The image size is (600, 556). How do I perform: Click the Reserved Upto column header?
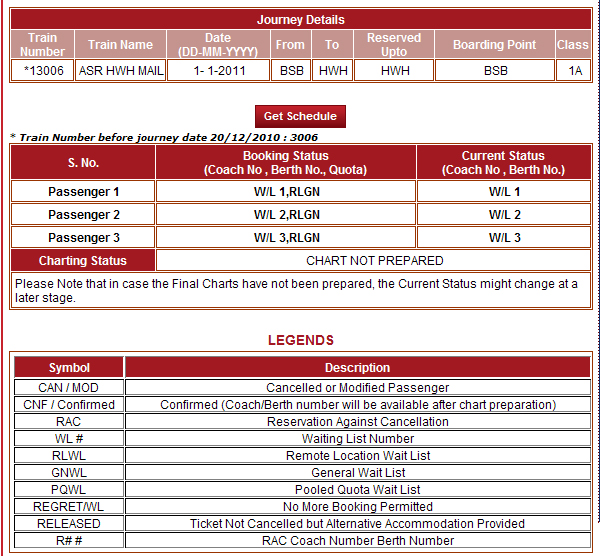tap(394, 45)
